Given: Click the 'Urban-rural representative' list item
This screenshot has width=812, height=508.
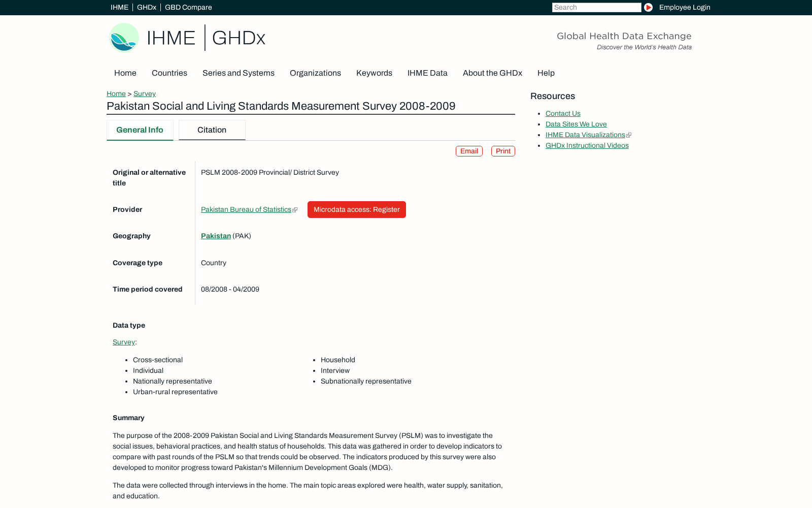Looking at the screenshot, I should pyautogui.click(x=175, y=392).
